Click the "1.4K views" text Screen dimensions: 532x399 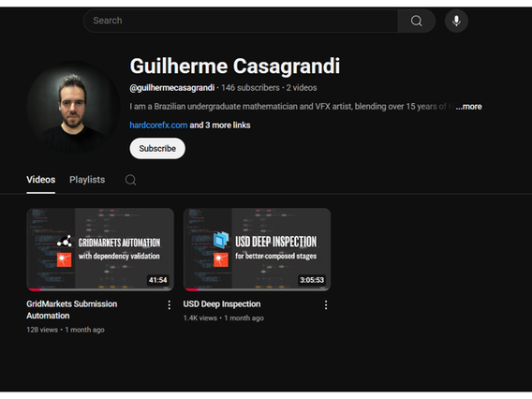200,318
